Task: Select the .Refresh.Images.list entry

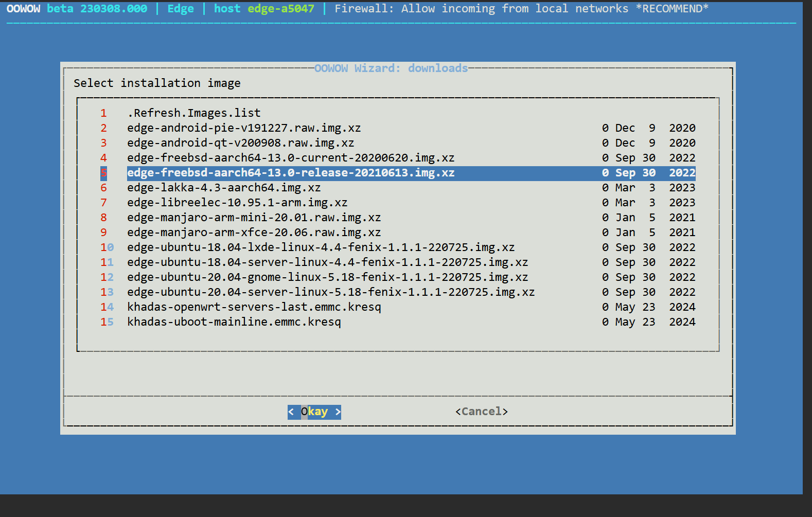Action: click(194, 113)
